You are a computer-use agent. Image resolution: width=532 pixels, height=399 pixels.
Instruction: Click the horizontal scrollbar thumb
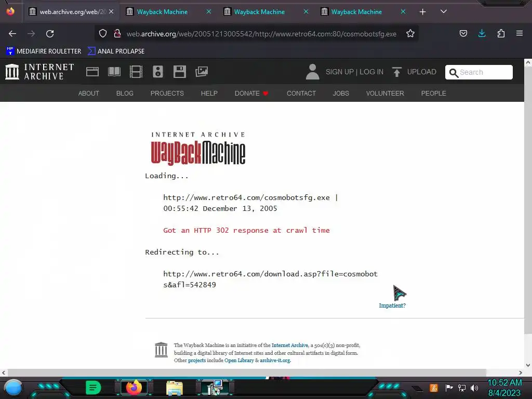point(247,373)
